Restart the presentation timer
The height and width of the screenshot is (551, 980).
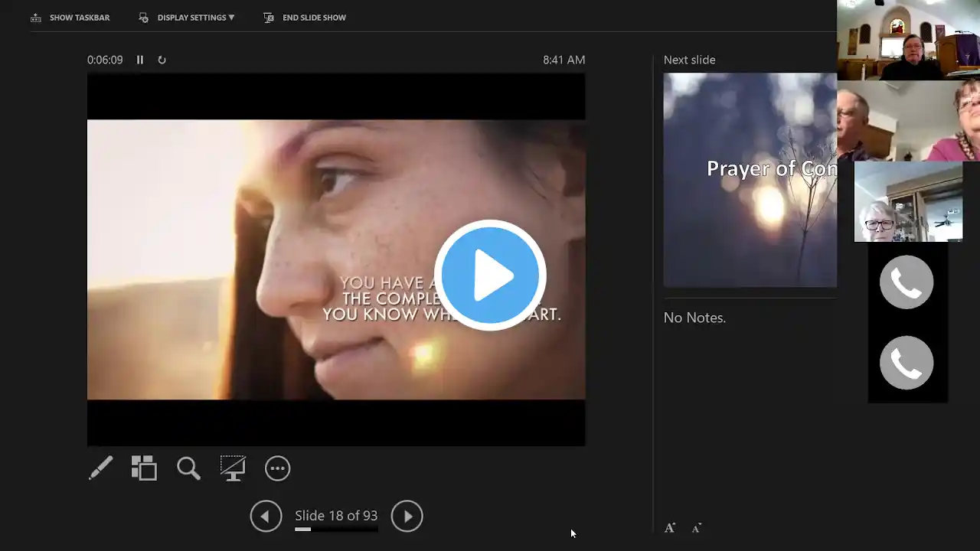click(x=162, y=60)
